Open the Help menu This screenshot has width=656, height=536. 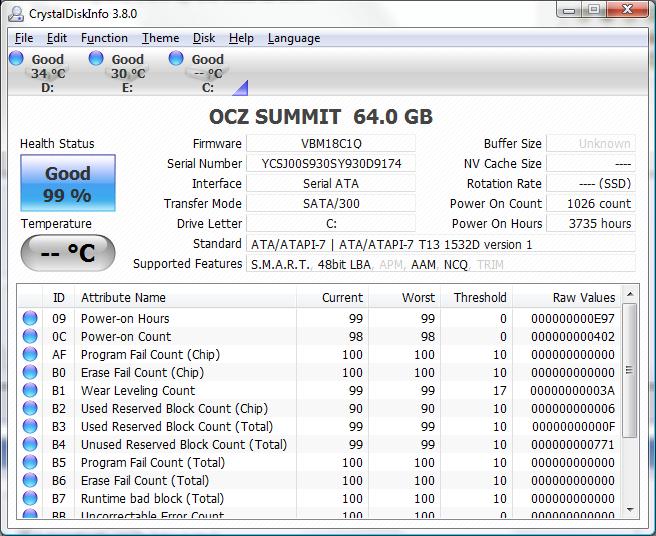[x=241, y=38]
